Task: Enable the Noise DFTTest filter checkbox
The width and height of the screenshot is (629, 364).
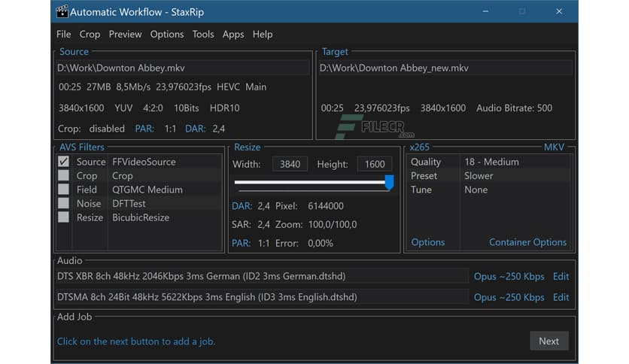Action: [64, 204]
